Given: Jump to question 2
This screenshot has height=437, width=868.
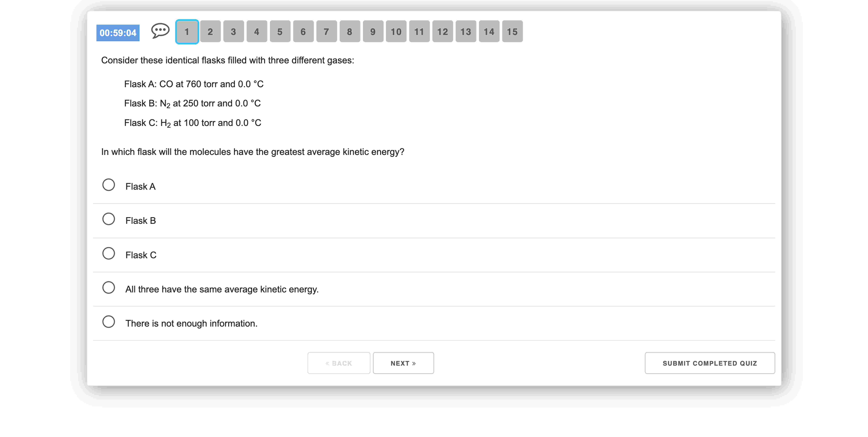Looking at the screenshot, I should click(x=210, y=32).
